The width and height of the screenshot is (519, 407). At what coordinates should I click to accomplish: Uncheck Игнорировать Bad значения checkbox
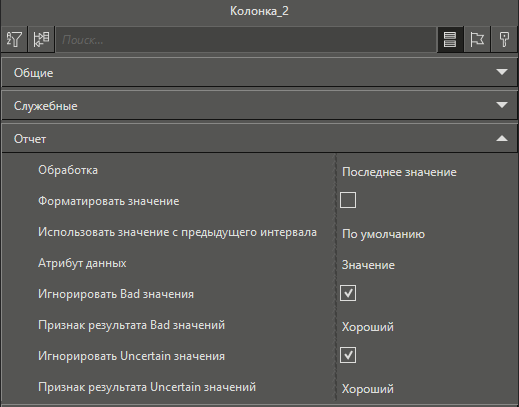point(348,293)
